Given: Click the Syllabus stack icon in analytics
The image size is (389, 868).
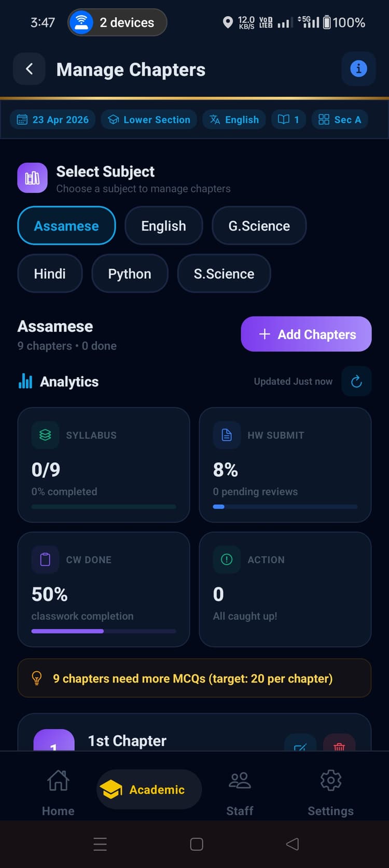Looking at the screenshot, I should (45, 435).
